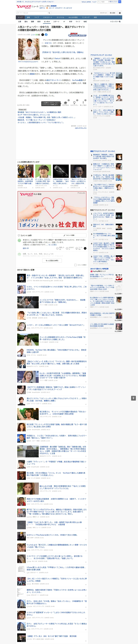Open the 有料 navigation tab
This screenshot has width=138, height=644.
tap(95, 17)
